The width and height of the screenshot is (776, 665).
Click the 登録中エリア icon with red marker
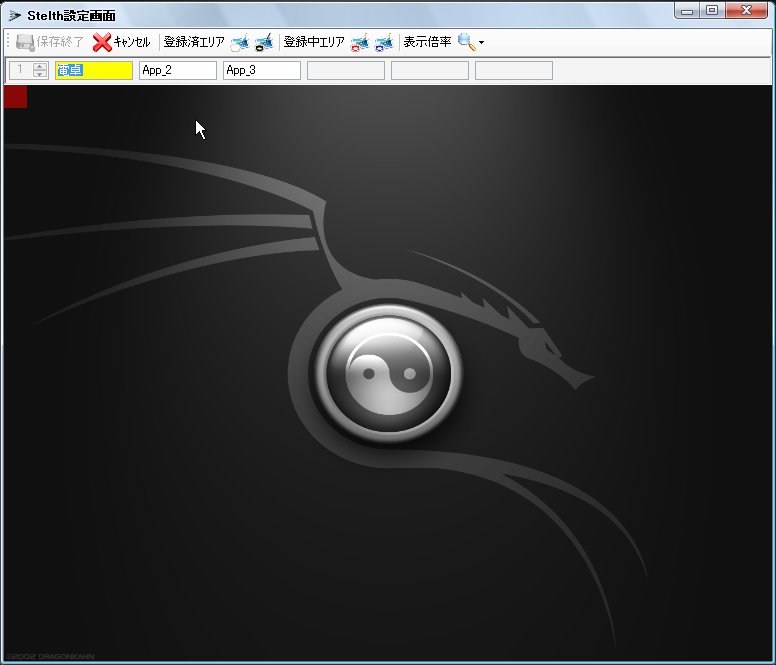pos(360,43)
